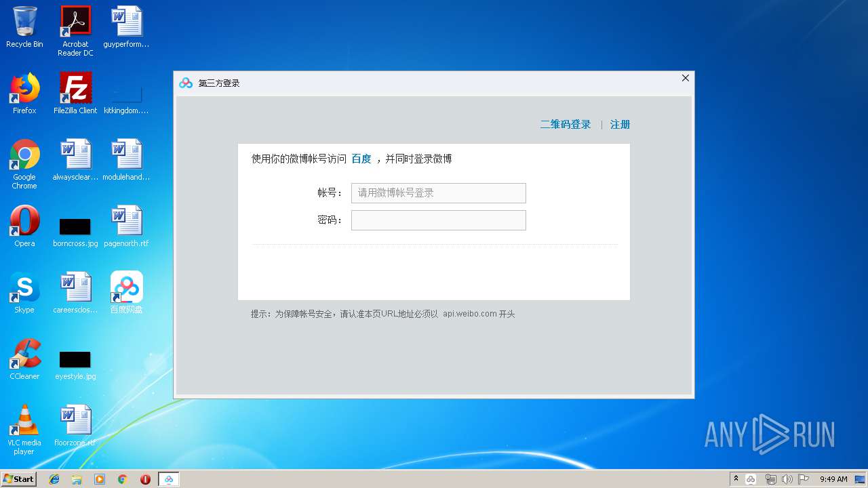Viewport: 868px width, 488px height.
Task: Launch Opera desktop shortcut
Action: [24, 226]
